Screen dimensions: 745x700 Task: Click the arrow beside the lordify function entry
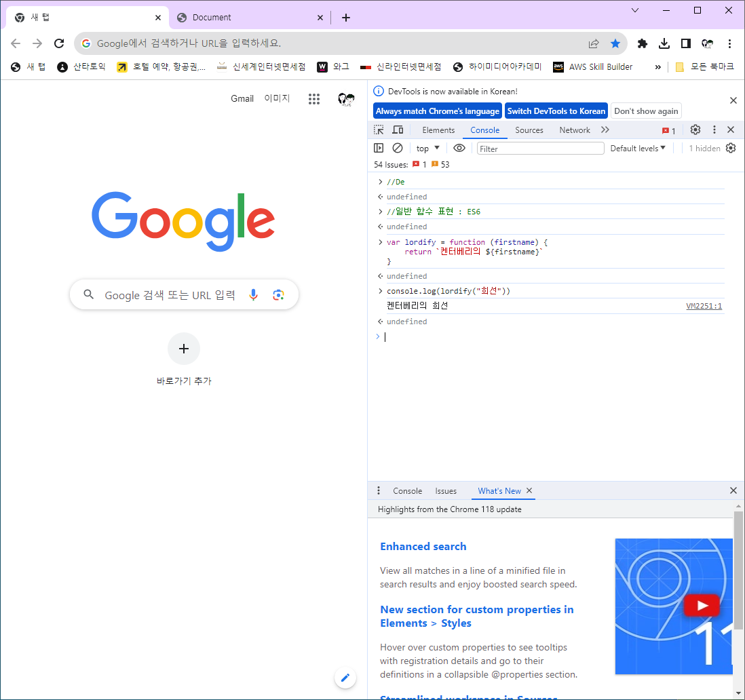point(380,242)
